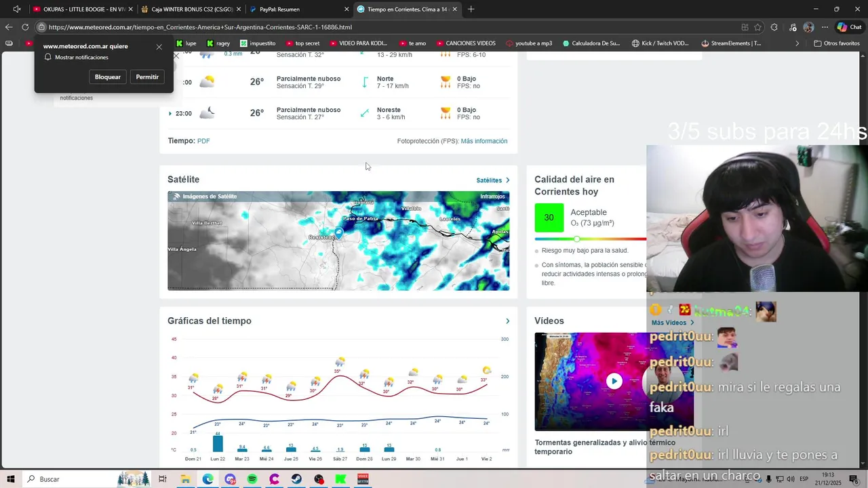Open Microsoft Edge from the taskbar

click(x=208, y=479)
